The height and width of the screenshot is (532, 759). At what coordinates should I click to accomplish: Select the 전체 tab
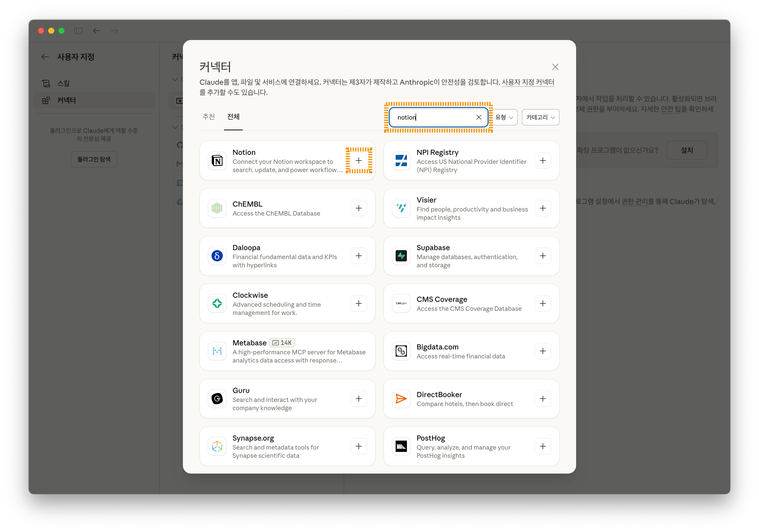tap(233, 117)
